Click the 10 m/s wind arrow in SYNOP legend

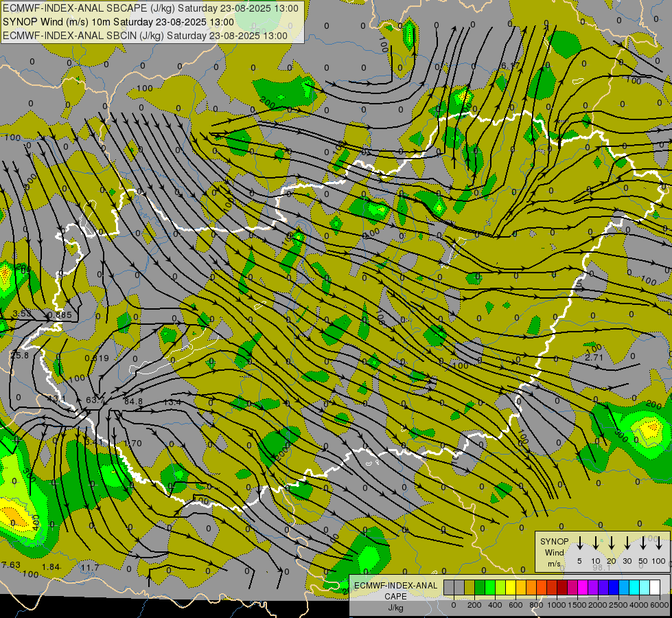[x=596, y=542]
